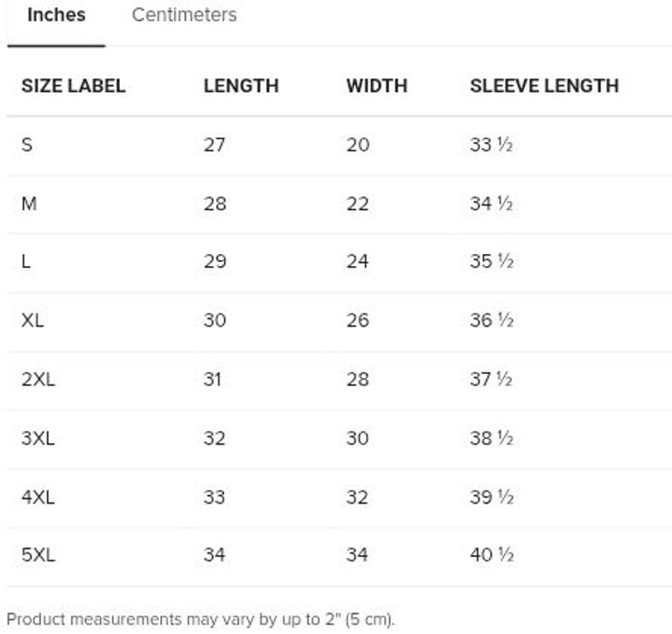Switch to the Centimeters tab
672x634 pixels.
[x=184, y=16]
